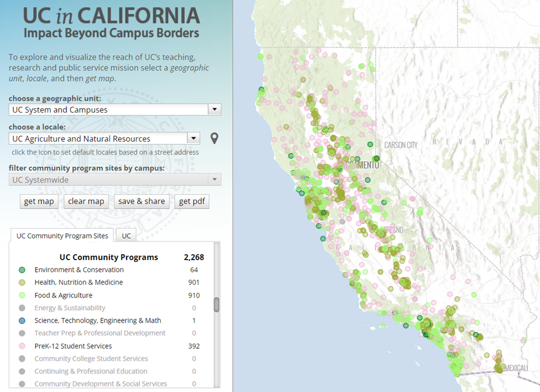Click the Community College Student Services label
Screen dimensions: 540x392
(x=91, y=359)
